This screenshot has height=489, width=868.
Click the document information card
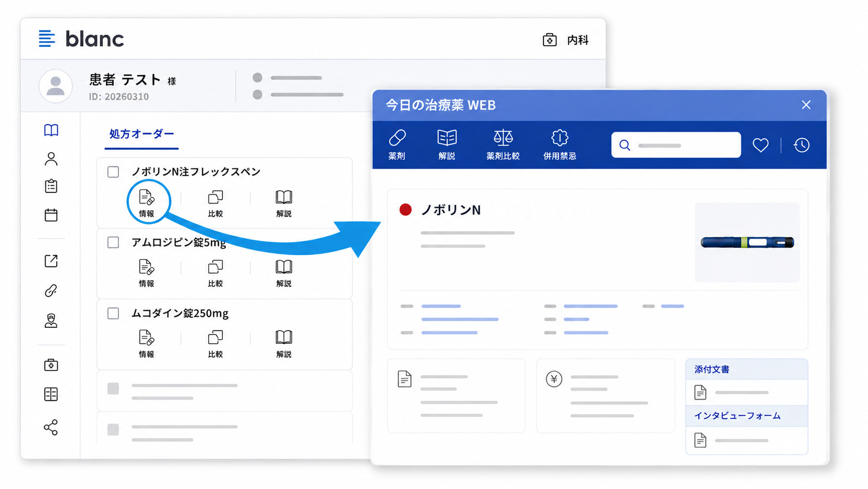point(456,395)
